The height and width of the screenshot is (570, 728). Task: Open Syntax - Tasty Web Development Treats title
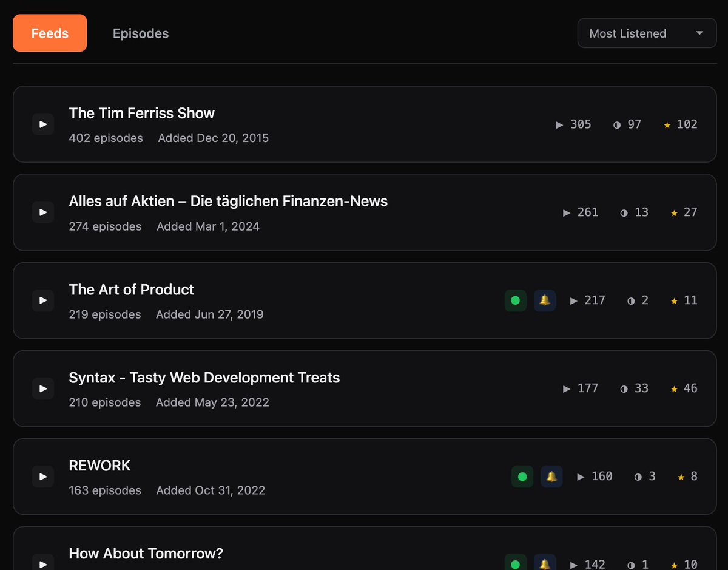[x=204, y=378]
